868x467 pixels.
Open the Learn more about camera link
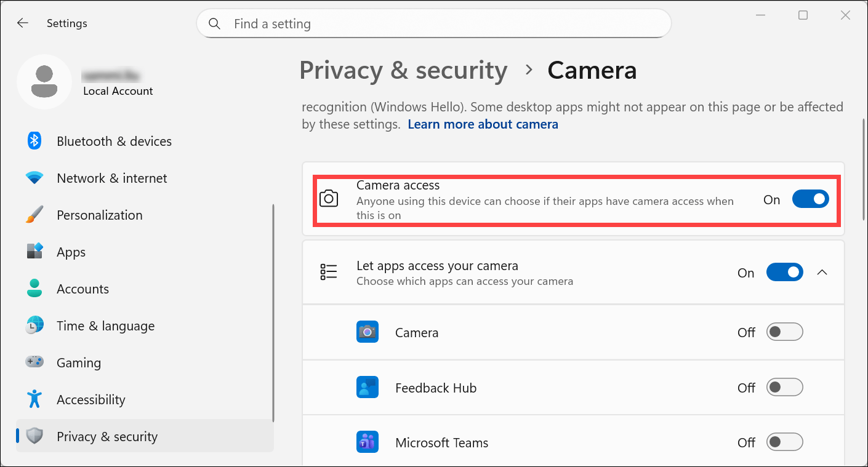coord(483,124)
